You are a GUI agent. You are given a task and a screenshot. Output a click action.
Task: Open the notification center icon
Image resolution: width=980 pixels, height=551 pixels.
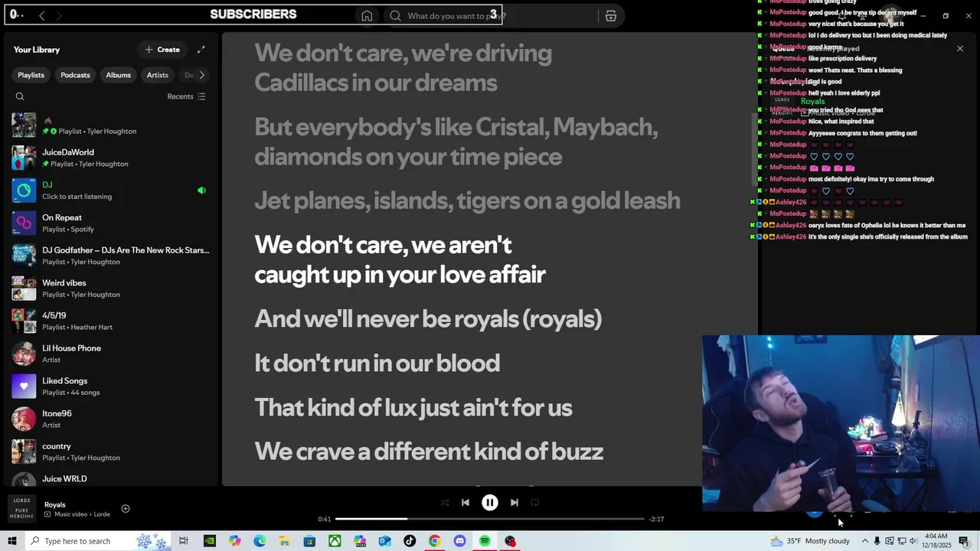pos(964,541)
